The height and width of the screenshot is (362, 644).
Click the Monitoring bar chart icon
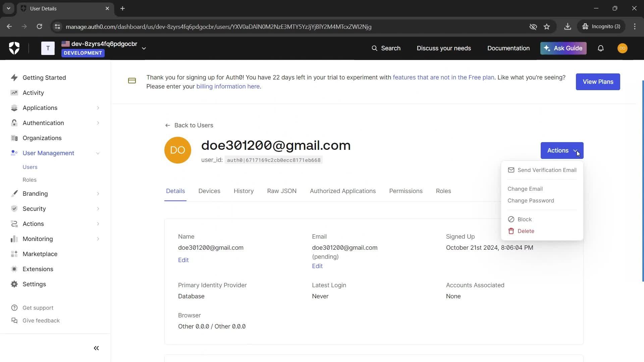point(14,239)
